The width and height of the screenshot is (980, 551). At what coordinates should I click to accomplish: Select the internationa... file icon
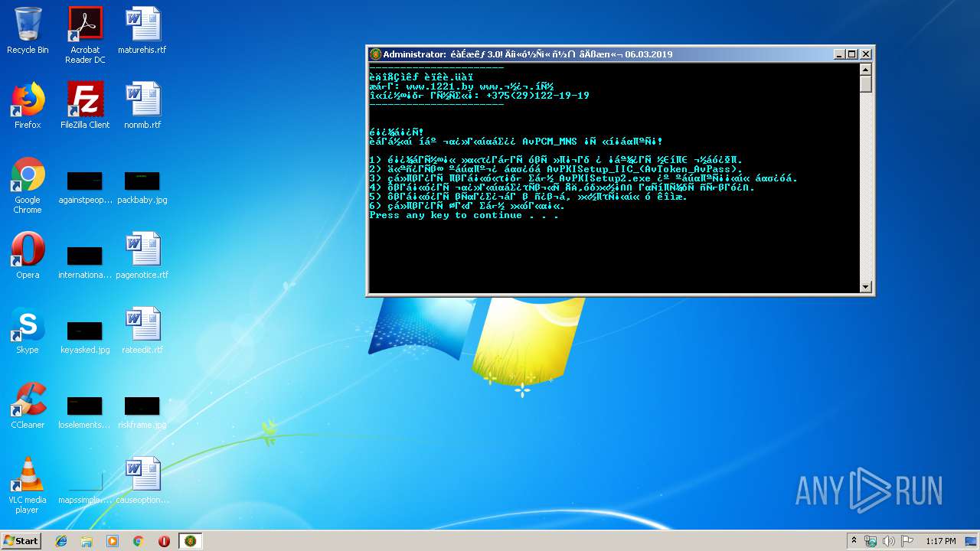[85, 262]
